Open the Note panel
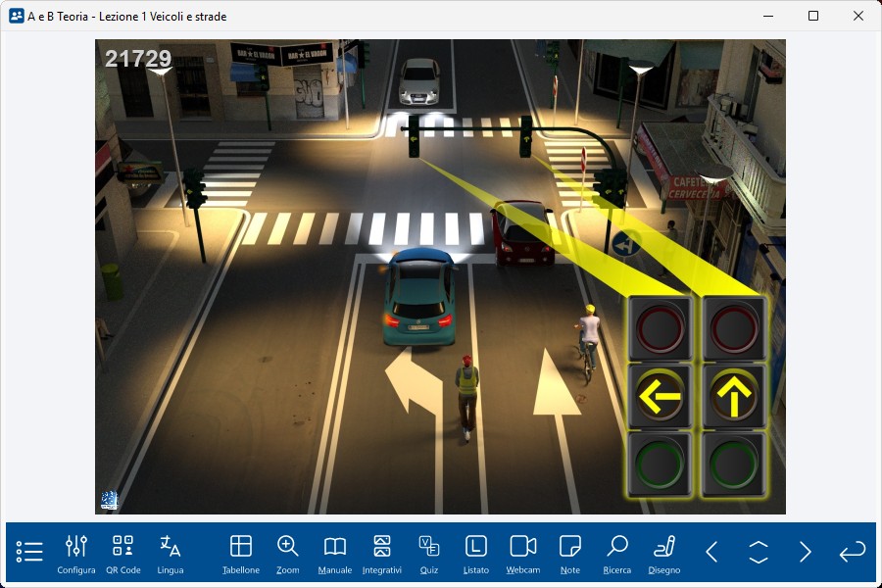This screenshot has width=882, height=588. pyautogui.click(x=570, y=553)
